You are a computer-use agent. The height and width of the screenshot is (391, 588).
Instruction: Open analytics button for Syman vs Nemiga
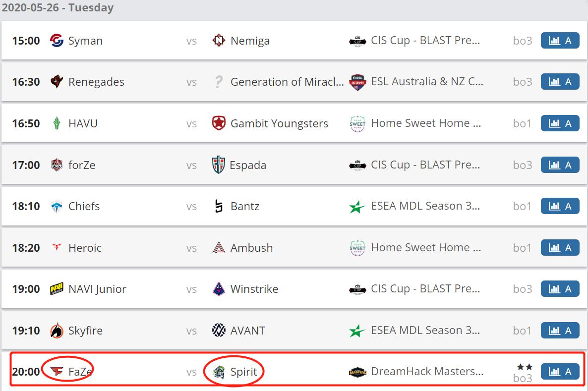[x=560, y=41]
